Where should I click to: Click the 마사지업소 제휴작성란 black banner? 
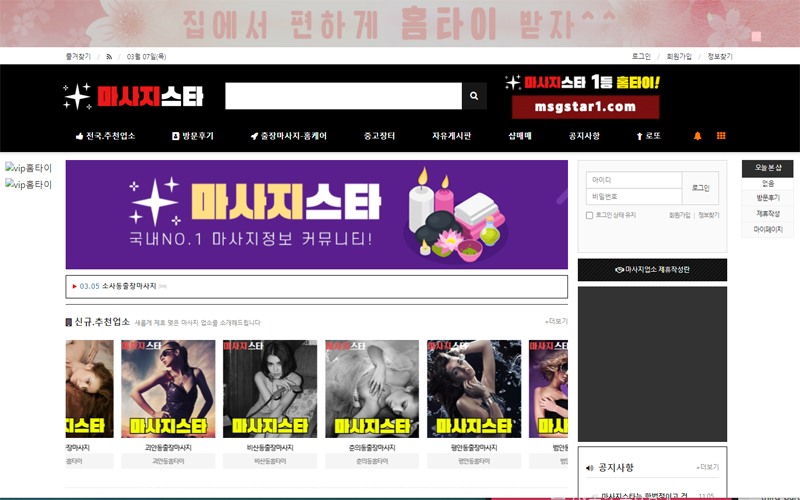pyautogui.click(x=652, y=270)
